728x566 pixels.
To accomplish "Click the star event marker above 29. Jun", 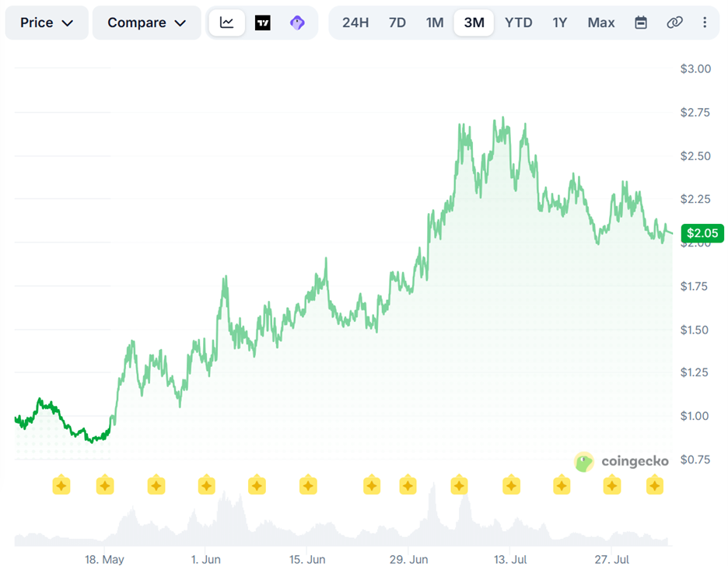I will pyautogui.click(x=408, y=485).
